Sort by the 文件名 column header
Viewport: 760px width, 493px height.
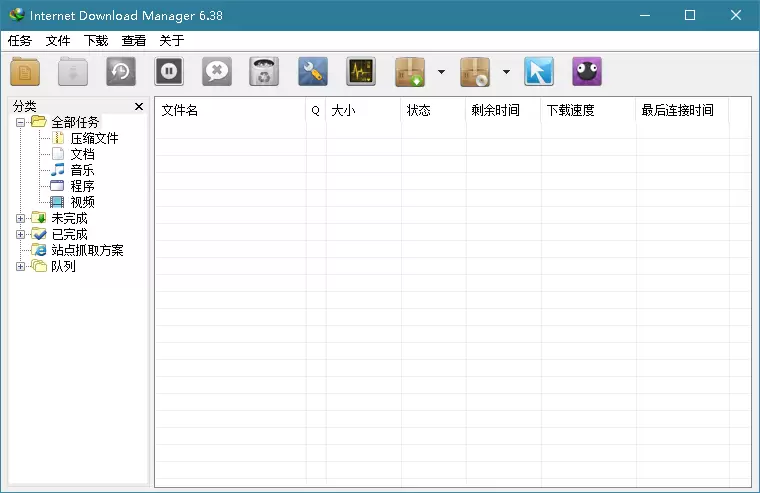[231, 111]
